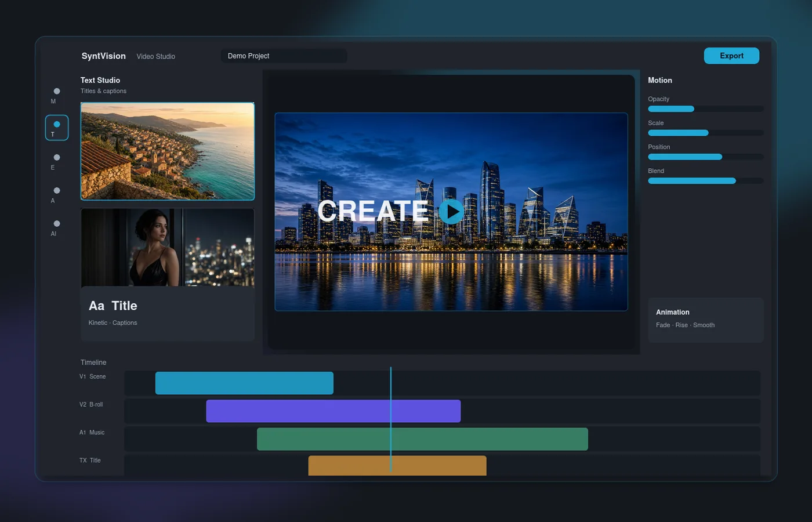Click the Text Studio panel heading
The width and height of the screenshot is (812, 522).
(x=100, y=80)
